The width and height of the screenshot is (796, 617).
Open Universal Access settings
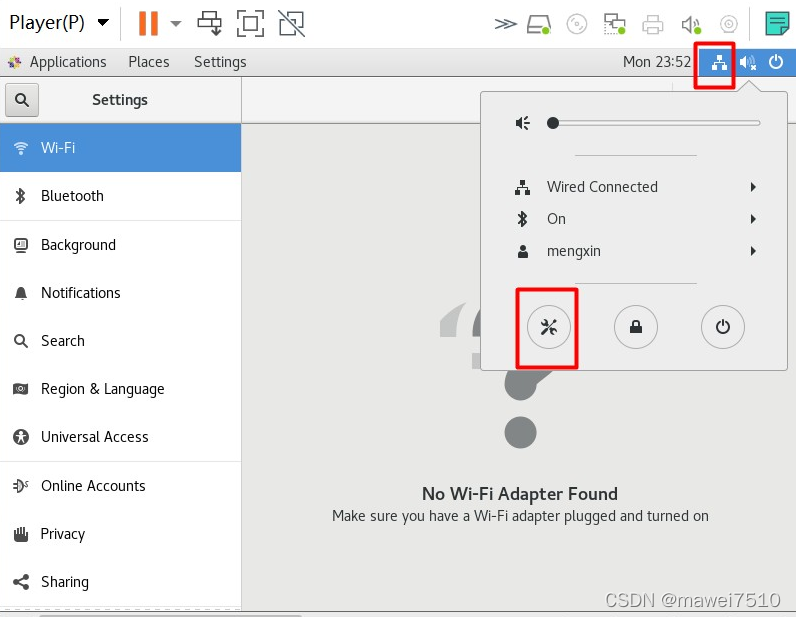pyautogui.click(x=120, y=437)
